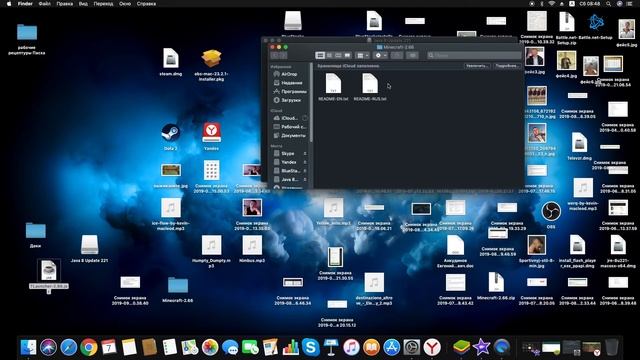Open iTunes from the Dock
The width and height of the screenshot is (640, 360).
coord(351,347)
